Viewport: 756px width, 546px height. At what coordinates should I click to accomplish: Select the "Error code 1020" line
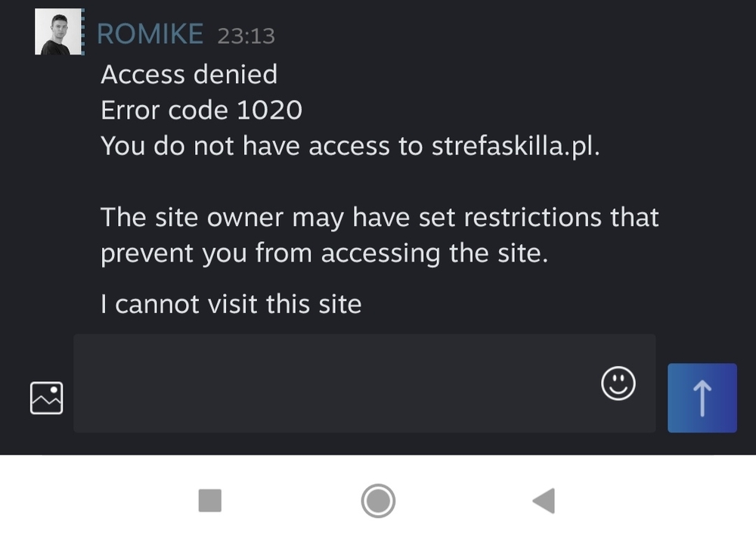pos(202,110)
